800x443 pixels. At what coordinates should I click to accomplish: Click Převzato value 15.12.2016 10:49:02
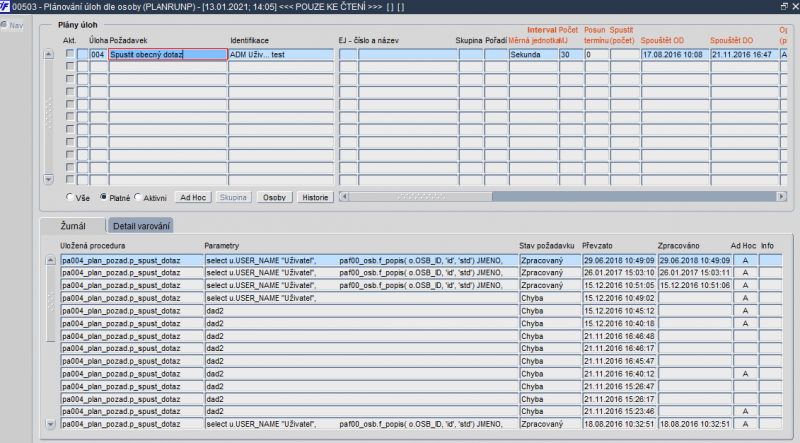619,298
